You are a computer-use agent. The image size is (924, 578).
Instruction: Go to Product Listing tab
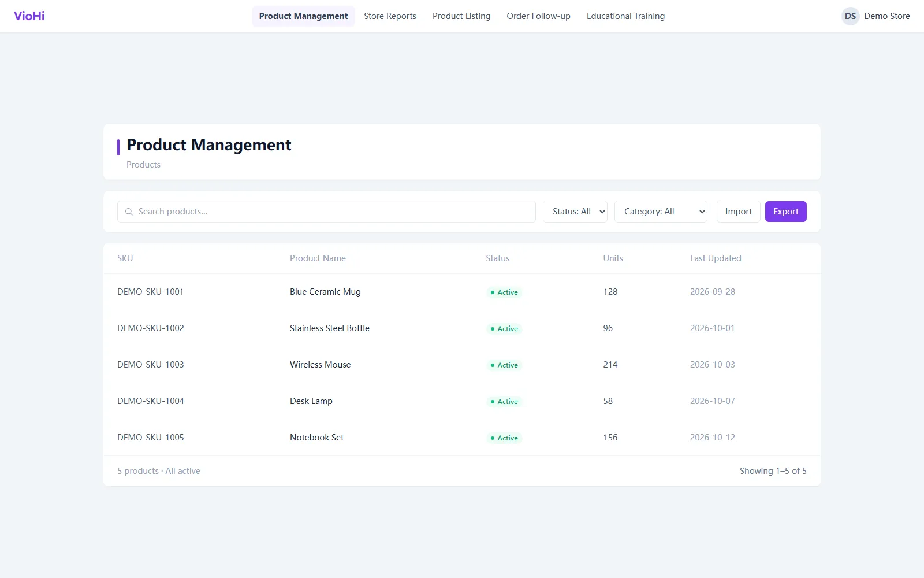(x=461, y=16)
